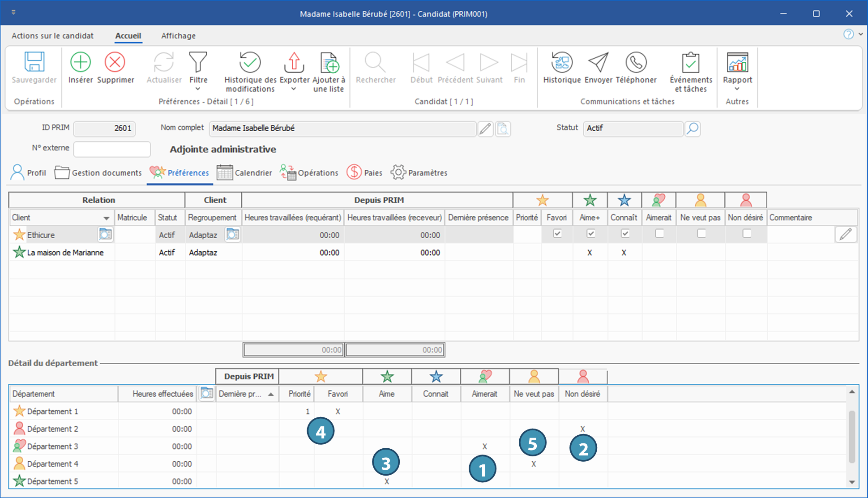Click the red Supprimer icon
Image resolution: width=868 pixels, height=498 pixels.
[x=115, y=62]
